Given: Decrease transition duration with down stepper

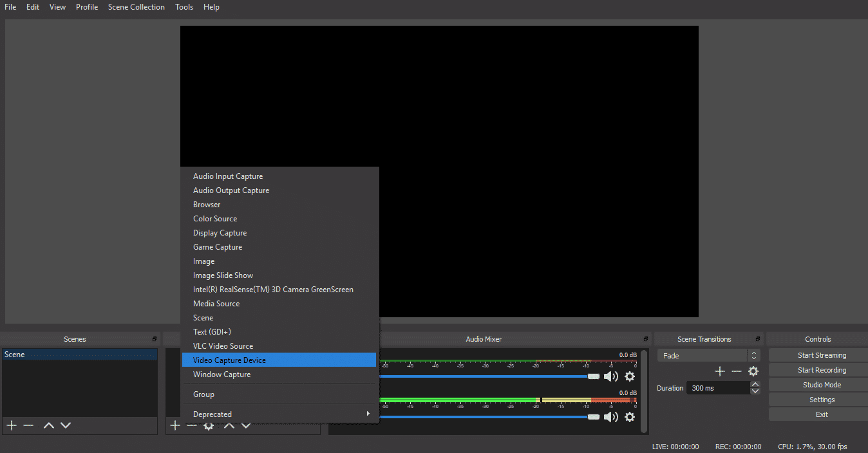Looking at the screenshot, I should coord(755,391).
